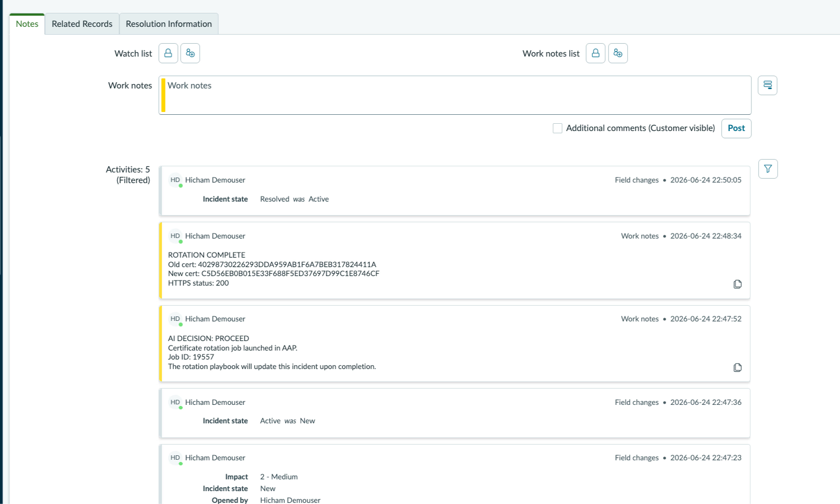Viewport: 840px width, 504px height.
Task: Add me to the Watch list
Action: (190, 53)
